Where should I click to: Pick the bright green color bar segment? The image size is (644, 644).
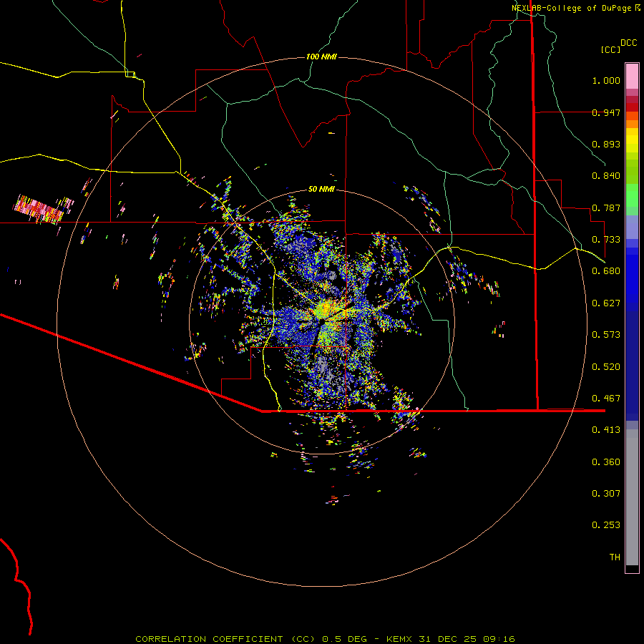click(632, 195)
